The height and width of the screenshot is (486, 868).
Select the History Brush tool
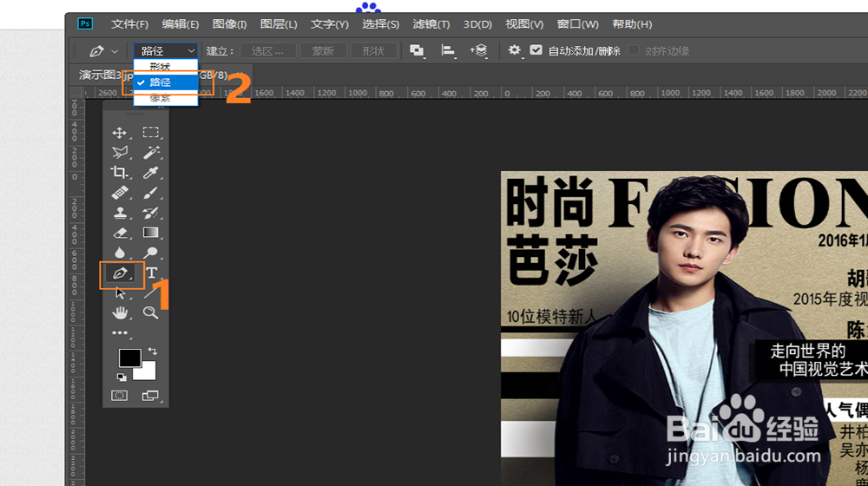[x=150, y=213]
